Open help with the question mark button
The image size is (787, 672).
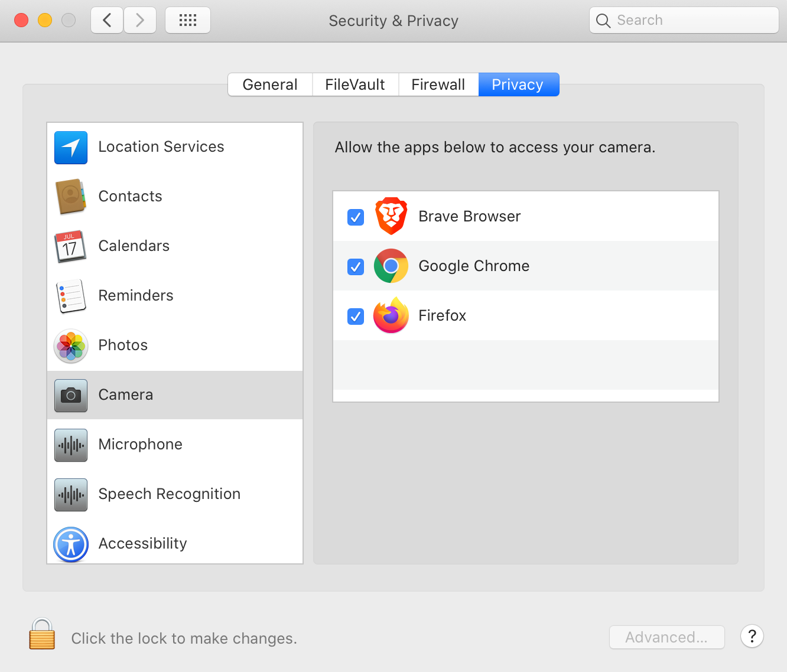(752, 636)
